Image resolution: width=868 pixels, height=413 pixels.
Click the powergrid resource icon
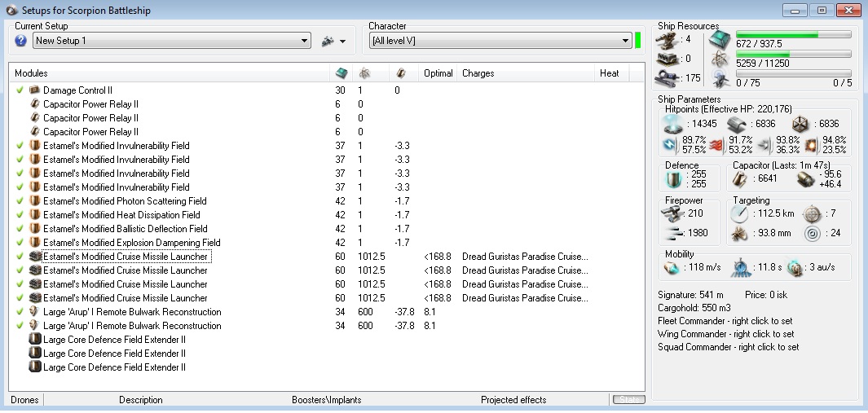click(x=721, y=59)
